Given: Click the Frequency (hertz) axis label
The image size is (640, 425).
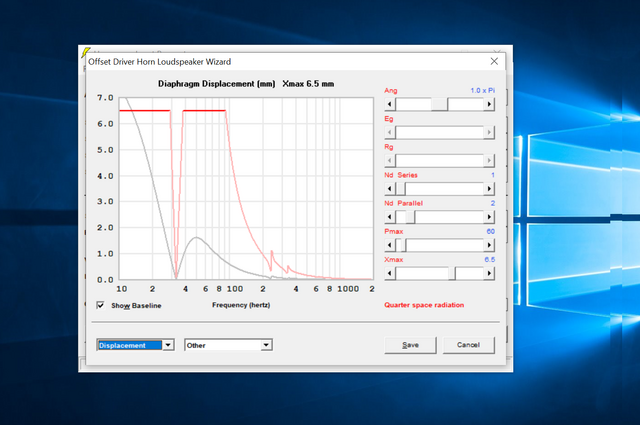Looking at the screenshot, I should click(241, 305).
